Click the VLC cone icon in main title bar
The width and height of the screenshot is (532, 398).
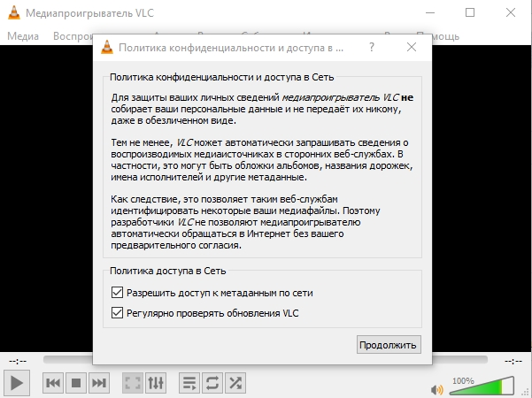click(14, 13)
